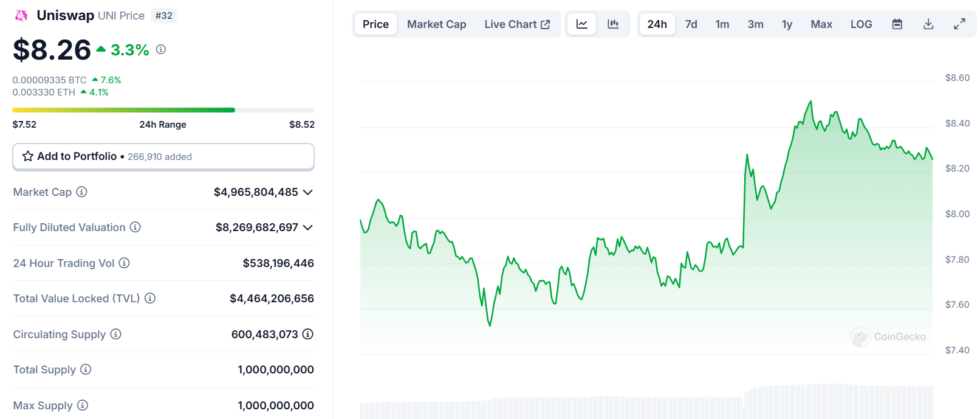Click the $538,196,446 trading volume value
This screenshot has height=419, width=980.
278,263
